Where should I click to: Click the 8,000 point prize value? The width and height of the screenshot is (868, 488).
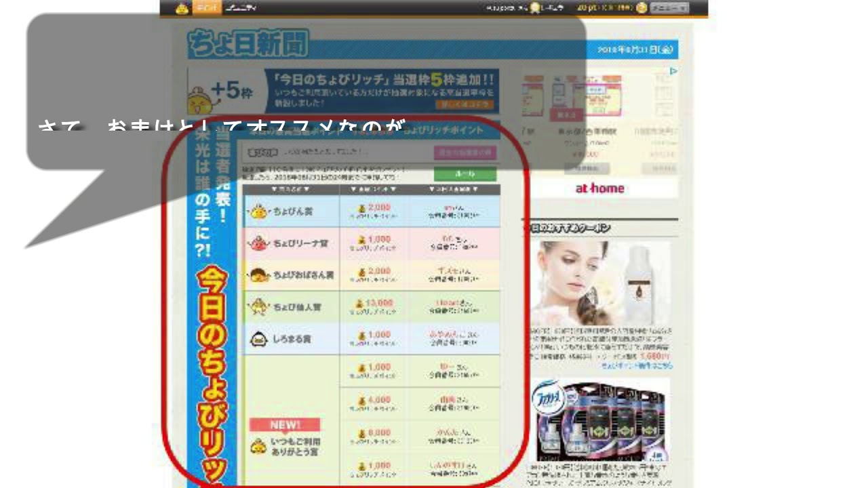[380, 432]
